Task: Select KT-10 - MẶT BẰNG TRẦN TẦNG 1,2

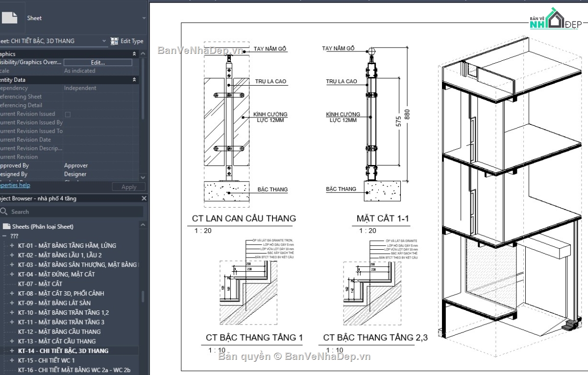Action: coord(64,312)
